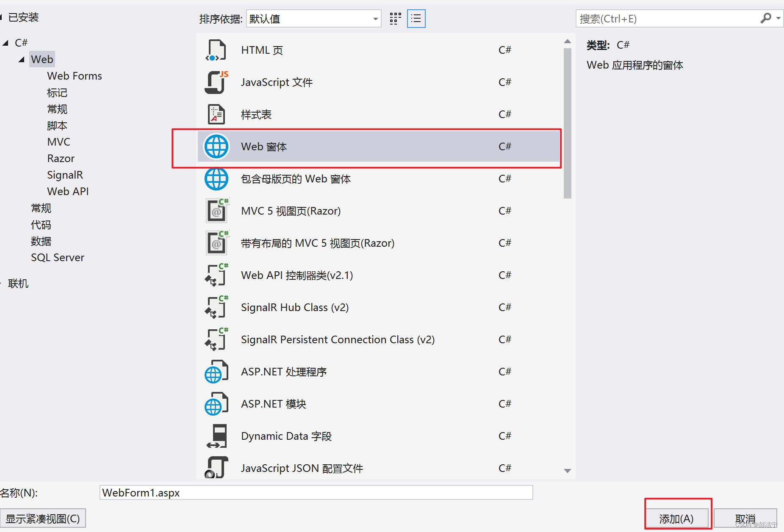Select Web API category in the tree

click(x=68, y=191)
